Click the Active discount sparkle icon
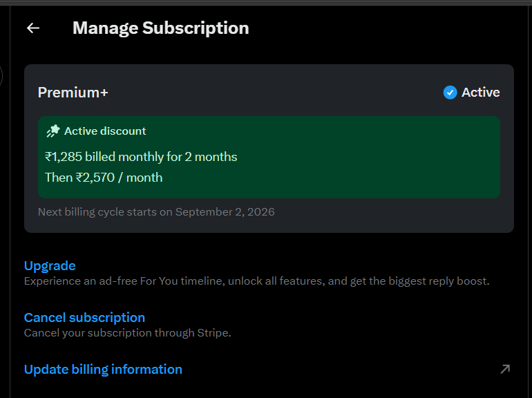 point(53,131)
